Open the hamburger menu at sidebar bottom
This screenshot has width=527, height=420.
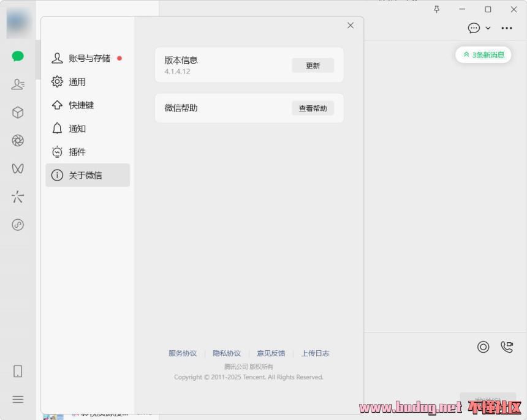[x=18, y=399]
